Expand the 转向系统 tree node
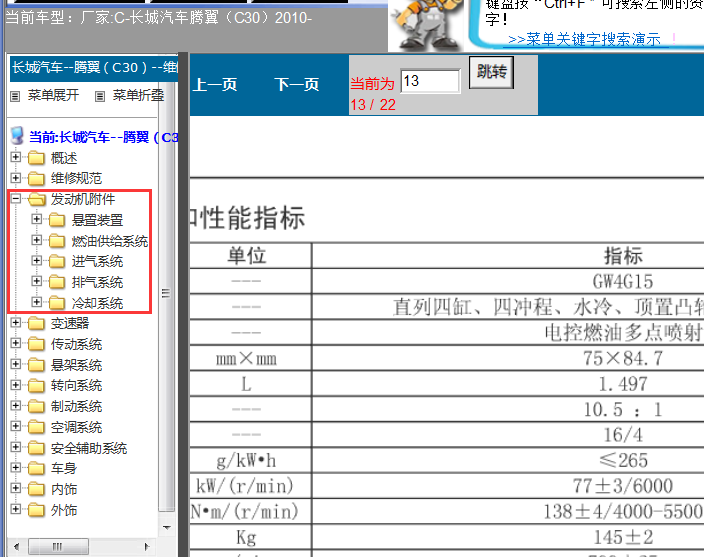The width and height of the screenshot is (704, 557). (16, 385)
